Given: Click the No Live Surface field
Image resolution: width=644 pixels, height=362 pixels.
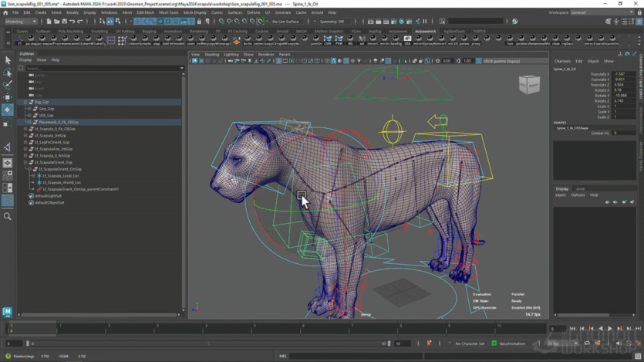Looking at the screenshot, I should click(x=286, y=22).
